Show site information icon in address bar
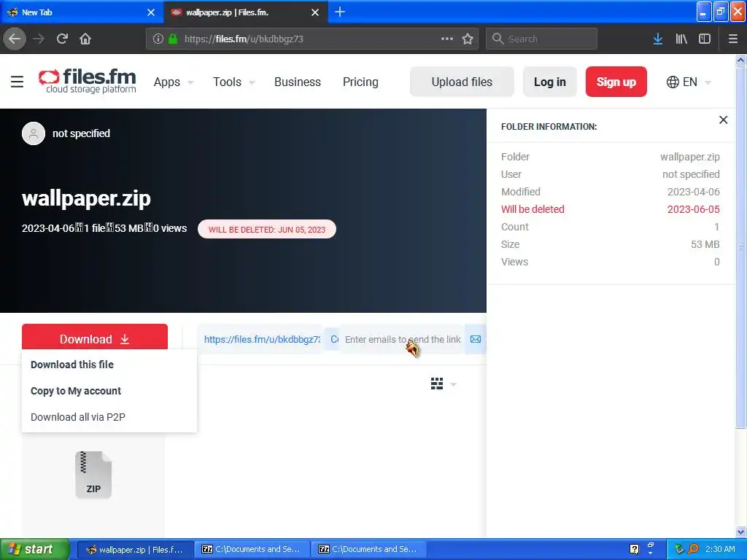 [x=158, y=39]
